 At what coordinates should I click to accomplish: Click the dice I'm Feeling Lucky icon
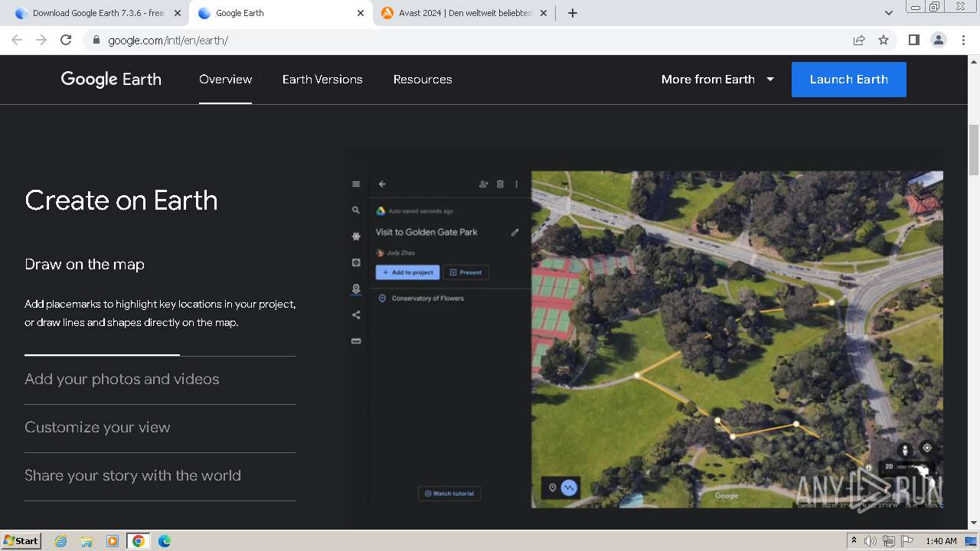click(356, 262)
